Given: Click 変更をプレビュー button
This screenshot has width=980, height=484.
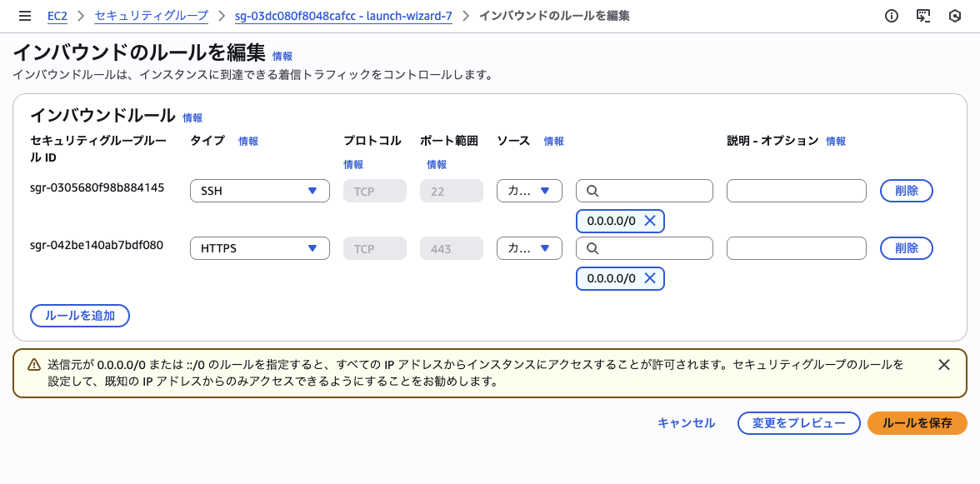Looking at the screenshot, I should pyautogui.click(x=798, y=423).
